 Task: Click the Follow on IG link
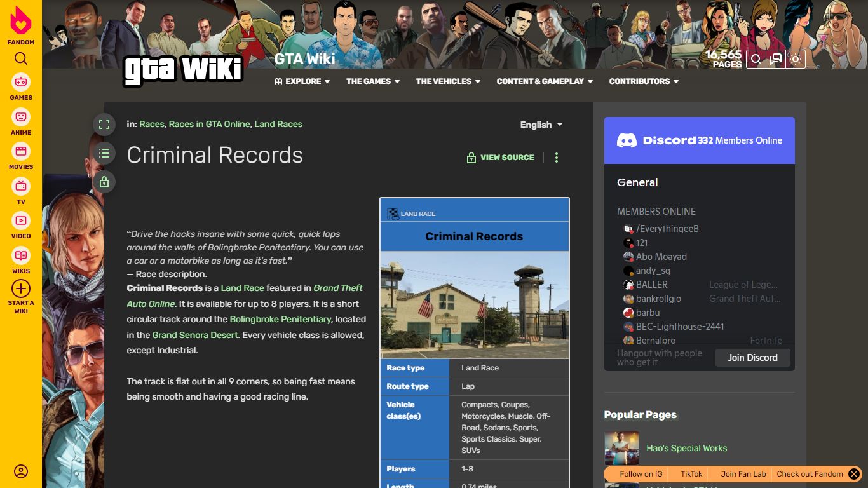click(641, 474)
